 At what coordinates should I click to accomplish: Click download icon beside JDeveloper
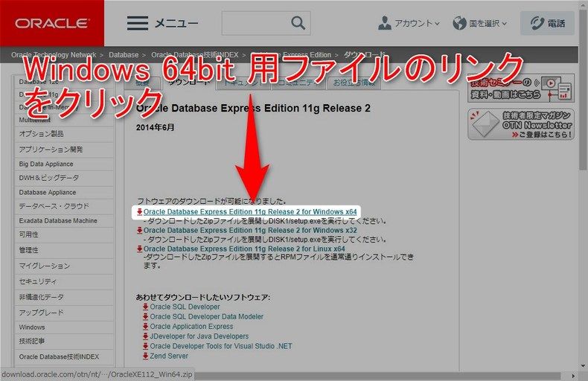[x=145, y=336]
